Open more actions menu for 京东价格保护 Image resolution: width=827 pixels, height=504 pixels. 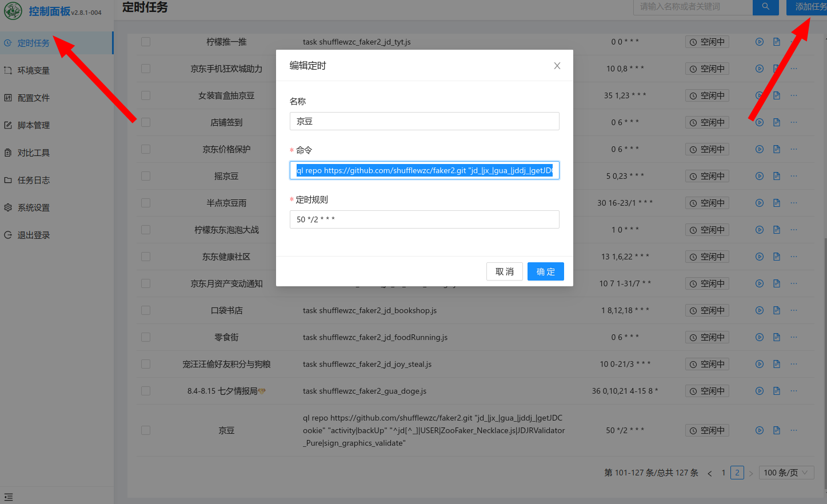794,149
